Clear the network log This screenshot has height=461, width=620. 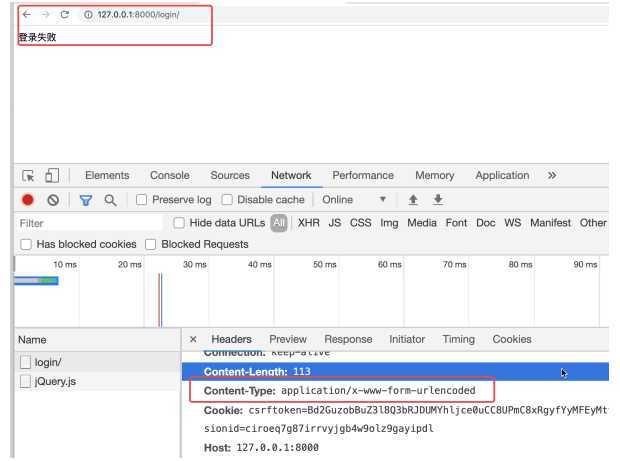[x=53, y=200]
